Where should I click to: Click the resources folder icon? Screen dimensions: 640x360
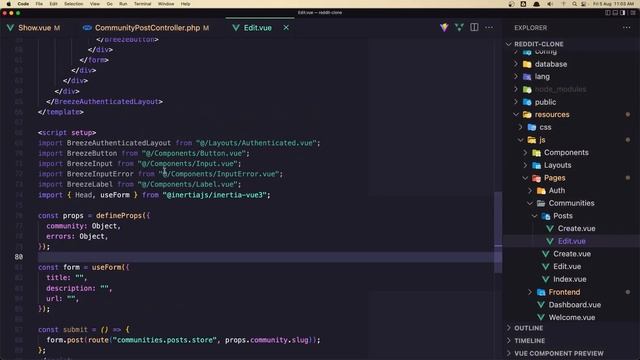[527, 115]
